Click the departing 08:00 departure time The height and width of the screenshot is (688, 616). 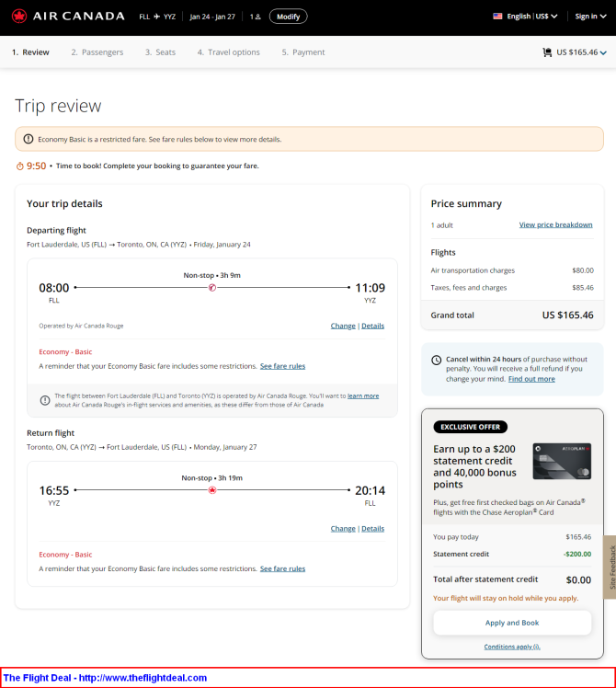54,288
